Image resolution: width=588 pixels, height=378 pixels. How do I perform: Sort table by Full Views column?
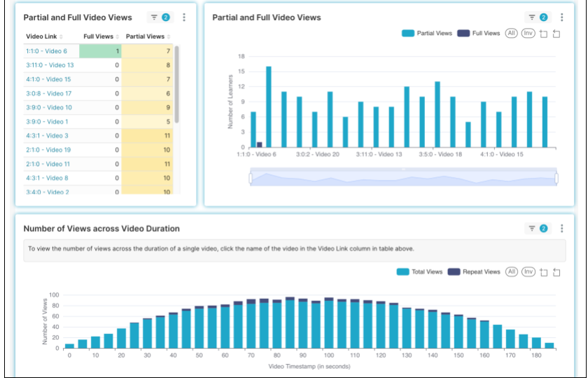pyautogui.click(x=100, y=36)
